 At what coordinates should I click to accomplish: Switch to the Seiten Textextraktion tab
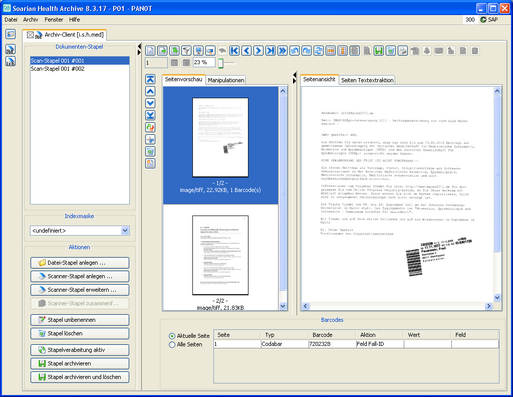[x=367, y=80]
